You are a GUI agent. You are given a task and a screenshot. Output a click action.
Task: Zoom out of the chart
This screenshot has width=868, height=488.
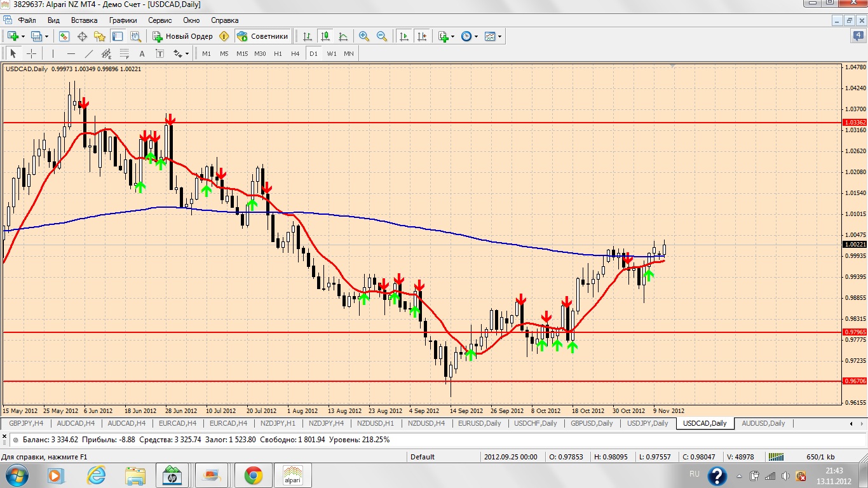[382, 36]
